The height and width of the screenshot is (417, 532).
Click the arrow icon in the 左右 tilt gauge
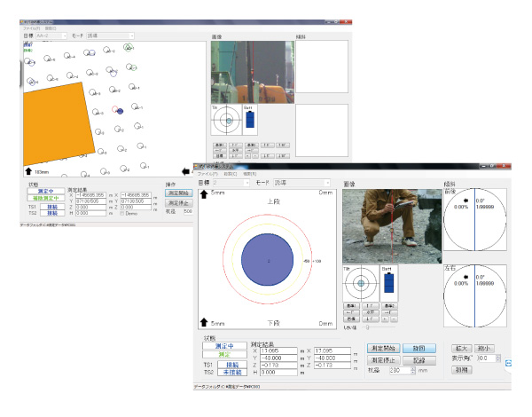tap(465, 277)
